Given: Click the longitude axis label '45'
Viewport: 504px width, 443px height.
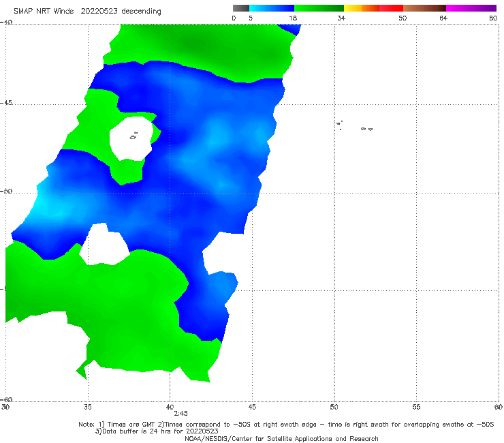Looking at the screenshot, I should click(252, 407).
